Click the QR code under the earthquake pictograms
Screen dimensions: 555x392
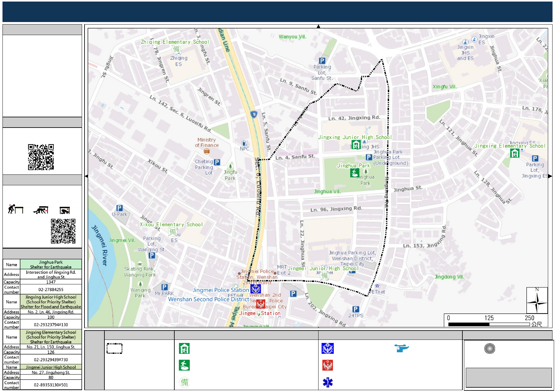pyautogui.click(x=63, y=231)
